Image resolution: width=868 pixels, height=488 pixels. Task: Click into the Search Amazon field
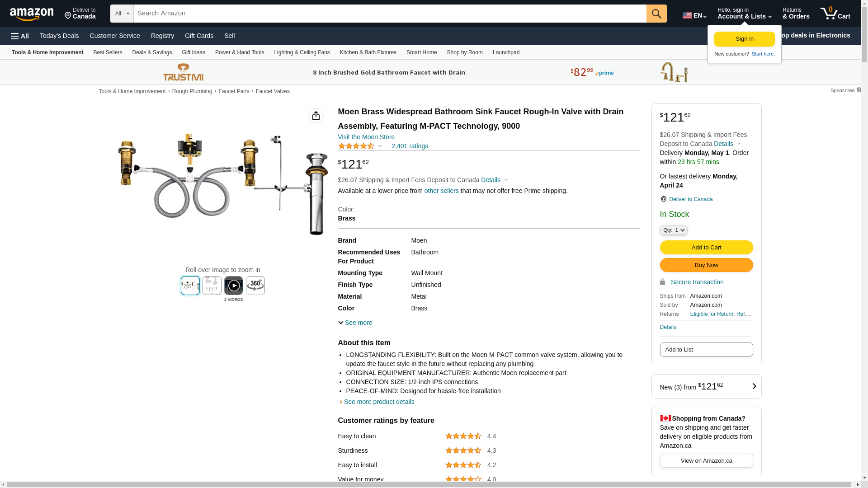pos(390,14)
